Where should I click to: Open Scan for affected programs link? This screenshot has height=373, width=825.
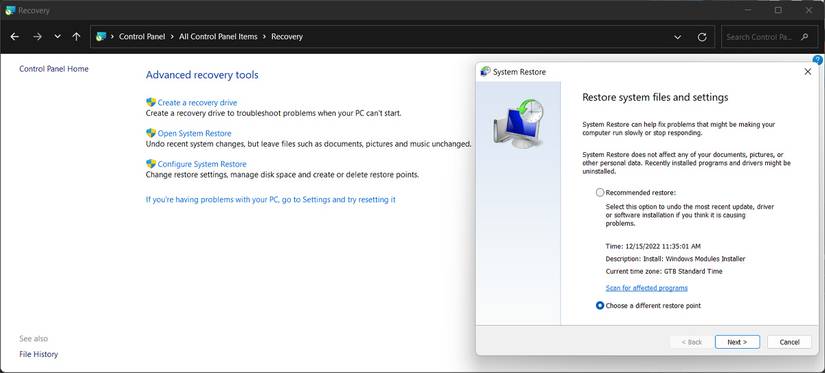[x=647, y=288]
